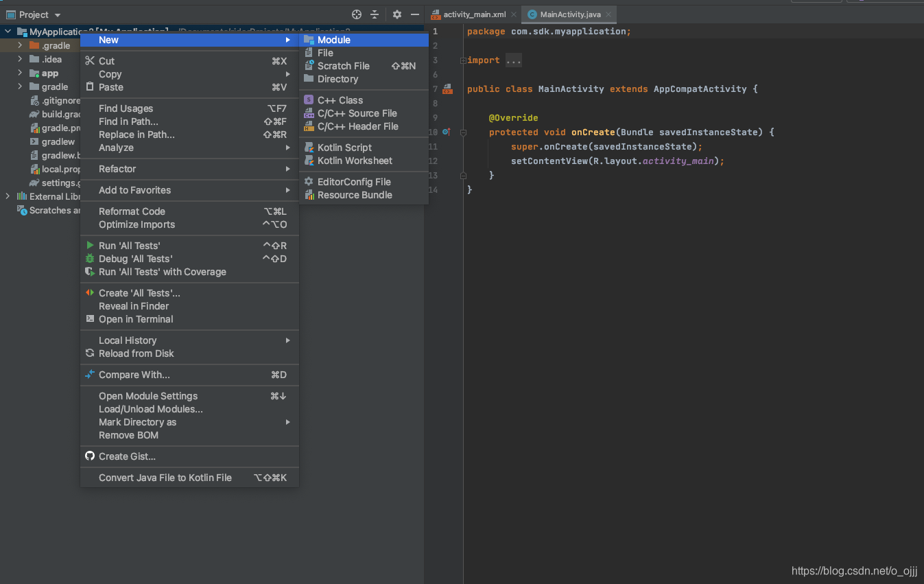Image resolution: width=924 pixels, height=584 pixels.
Task: Choose Open Module Settings
Action: click(x=189, y=396)
